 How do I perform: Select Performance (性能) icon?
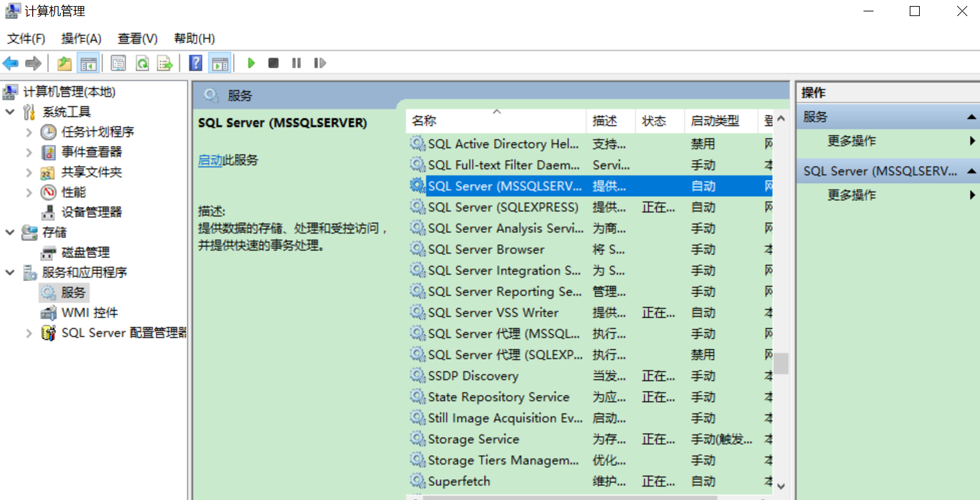(x=48, y=192)
